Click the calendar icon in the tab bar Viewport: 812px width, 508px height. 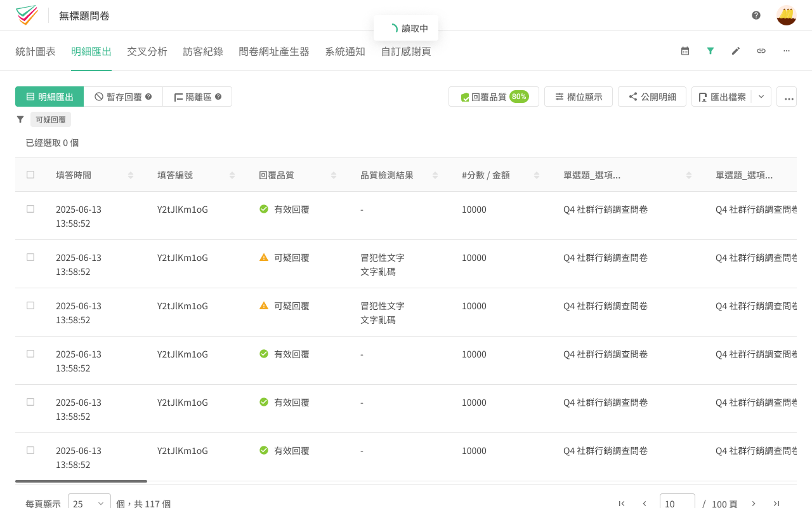685,51
